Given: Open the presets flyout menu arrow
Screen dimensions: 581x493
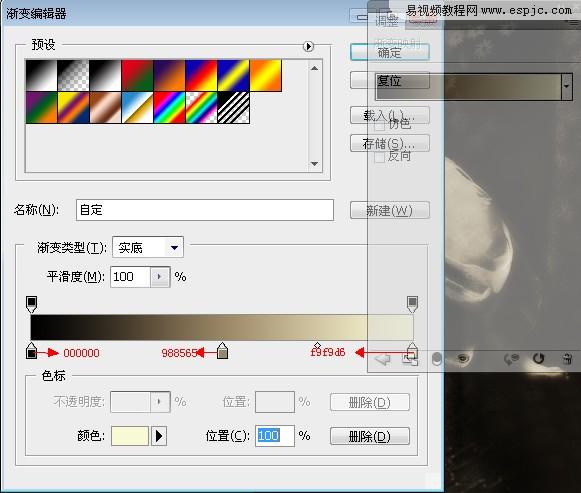Looking at the screenshot, I should (x=308, y=46).
